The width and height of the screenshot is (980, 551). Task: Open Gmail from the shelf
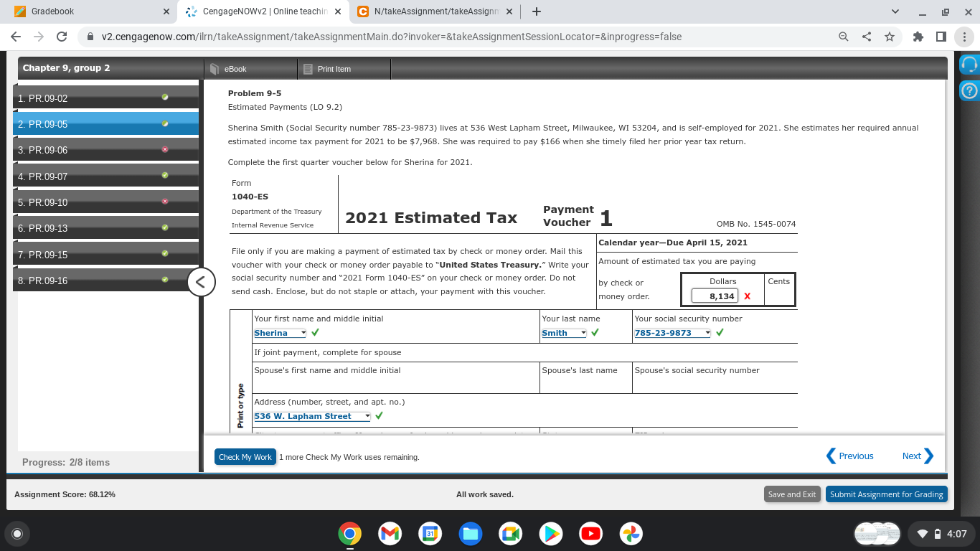click(x=390, y=534)
